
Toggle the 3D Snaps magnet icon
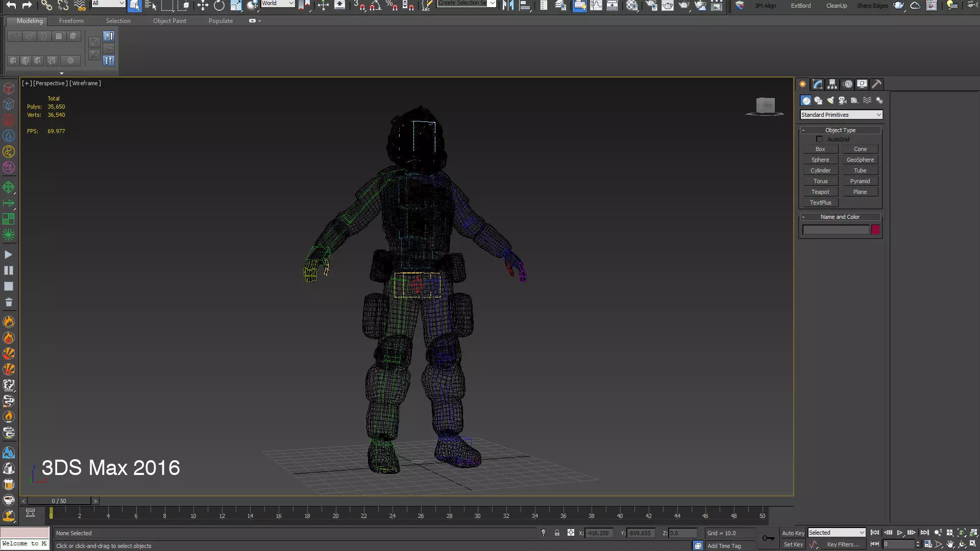coord(360,5)
